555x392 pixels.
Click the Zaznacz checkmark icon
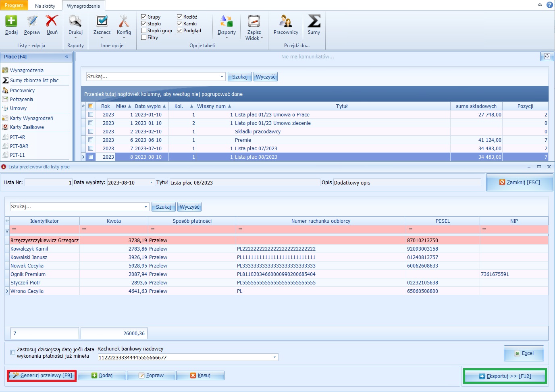102,21
